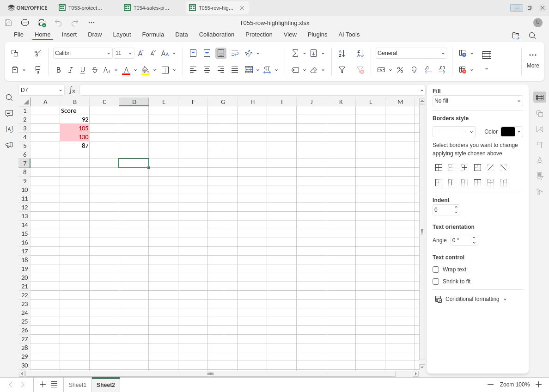This screenshot has height=392, width=549.
Task: Click the Summation sigma icon
Action: (x=295, y=53)
